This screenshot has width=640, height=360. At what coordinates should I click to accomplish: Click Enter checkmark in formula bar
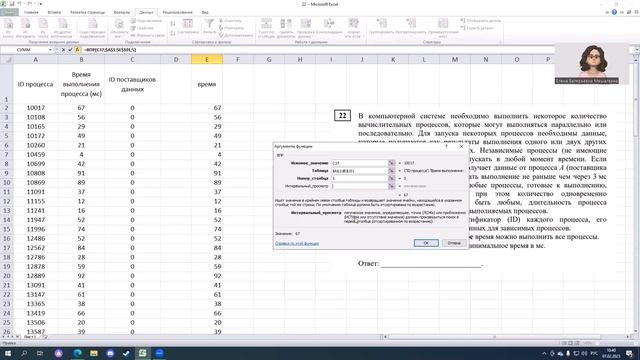(70, 50)
